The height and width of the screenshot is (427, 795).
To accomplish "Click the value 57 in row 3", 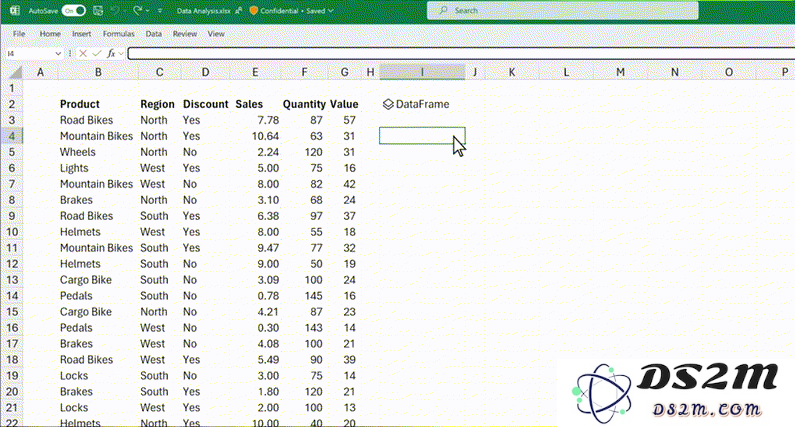I will 349,120.
